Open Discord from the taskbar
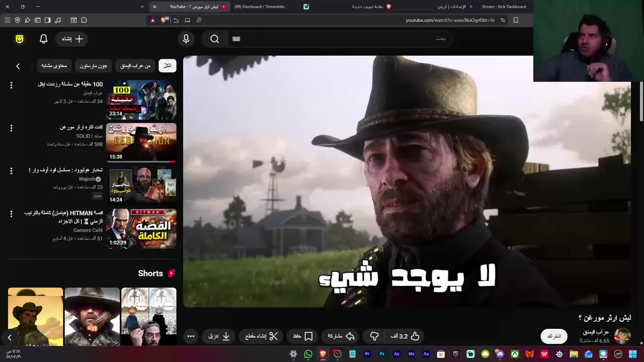 coord(500,354)
